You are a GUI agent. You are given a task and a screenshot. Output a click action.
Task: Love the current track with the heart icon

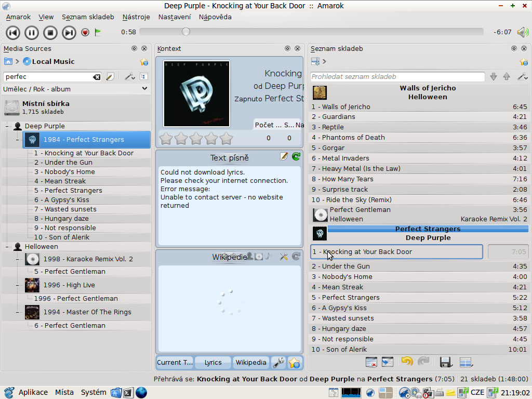pos(85,32)
